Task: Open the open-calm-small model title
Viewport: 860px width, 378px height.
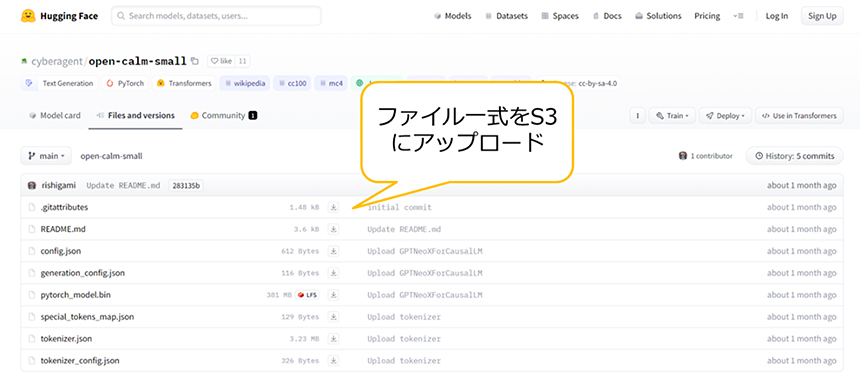Action: (x=137, y=61)
